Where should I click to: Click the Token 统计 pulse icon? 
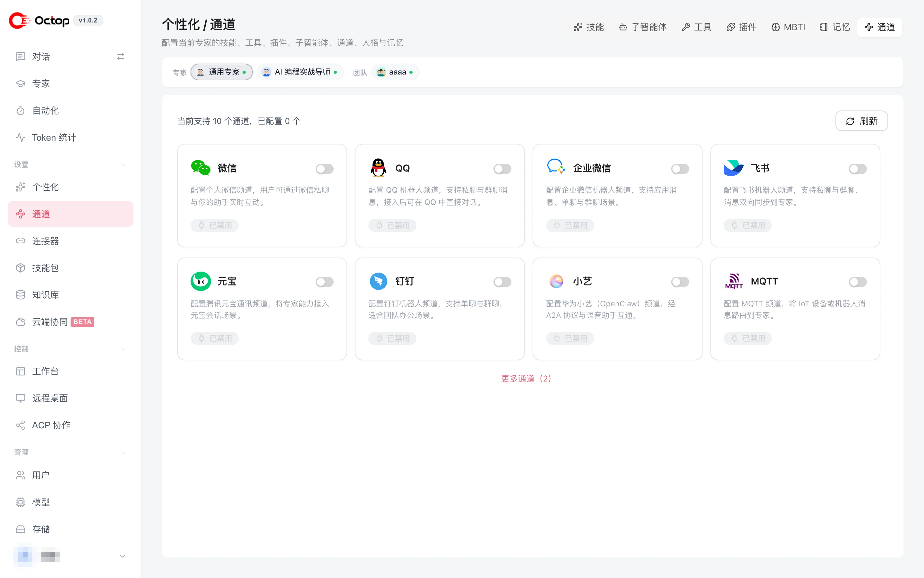pos(21,138)
